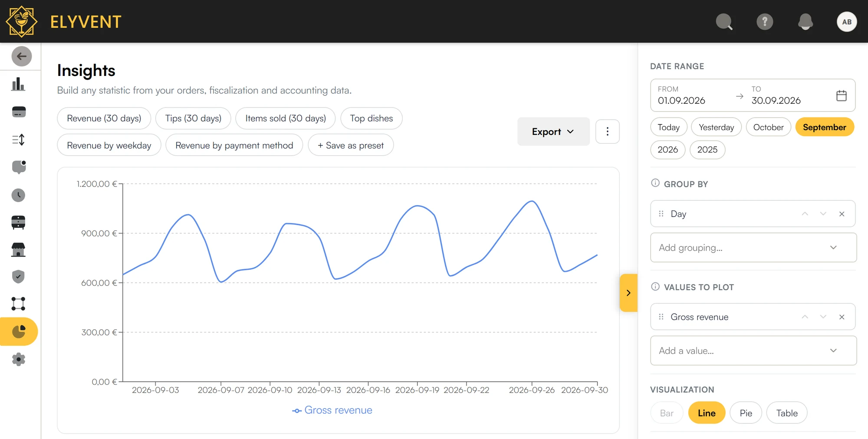Open the Export dropdown

click(553, 131)
